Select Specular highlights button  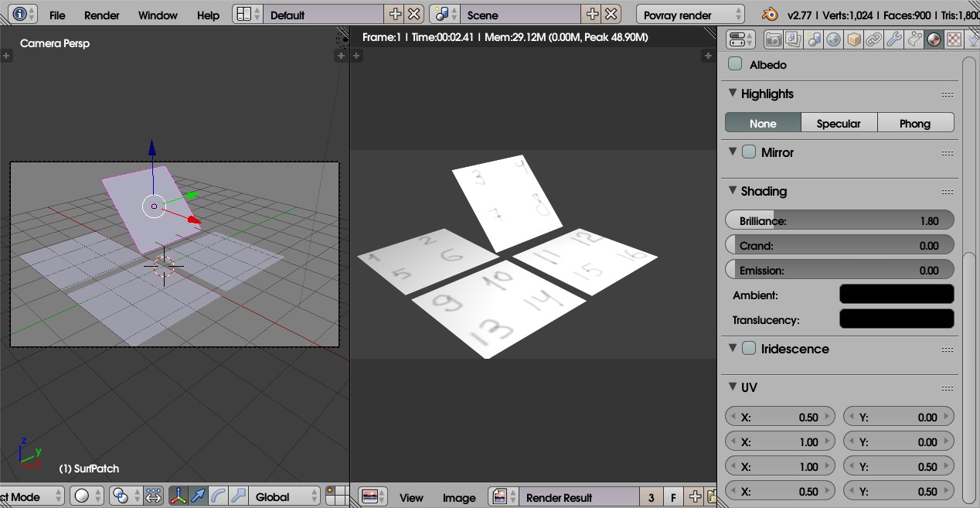tap(839, 123)
